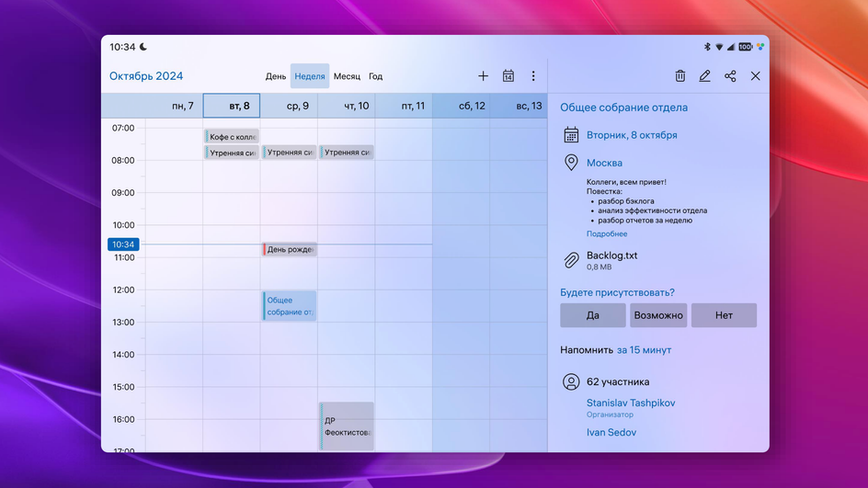
Task: Switch to the Месяц view tab
Action: click(x=347, y=76)
